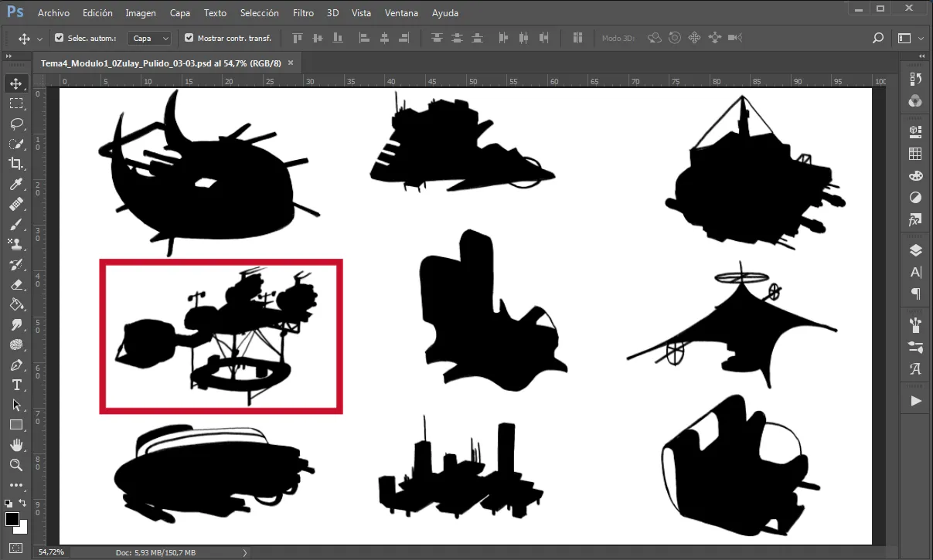This screenshot has height=560, width=933.
Task: Open the Character panel icon
Action: (x=916, y=272)
